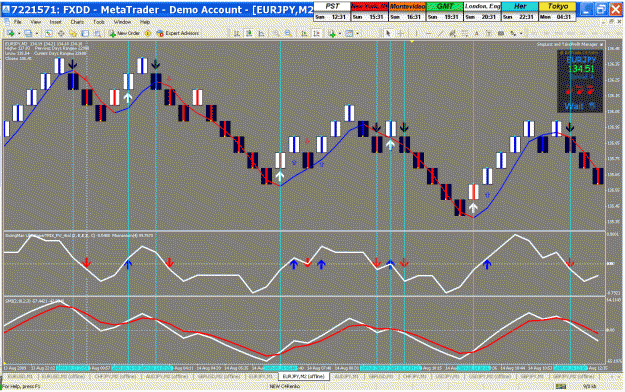The height and width of the screenshot is (392, 625).
Task: Expand the Periods dropdown arrow
Action: [357, 33]
